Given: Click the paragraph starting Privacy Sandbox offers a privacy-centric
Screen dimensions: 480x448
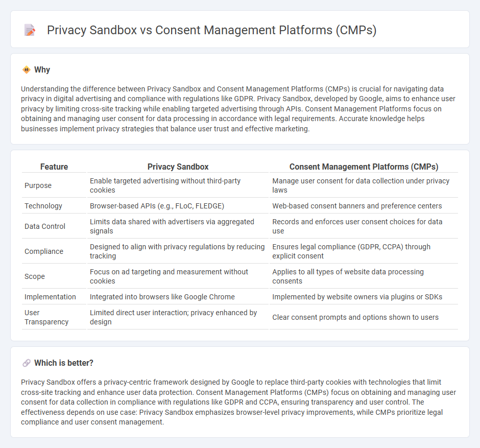Looking at the screenshot, I should (238, 402).
